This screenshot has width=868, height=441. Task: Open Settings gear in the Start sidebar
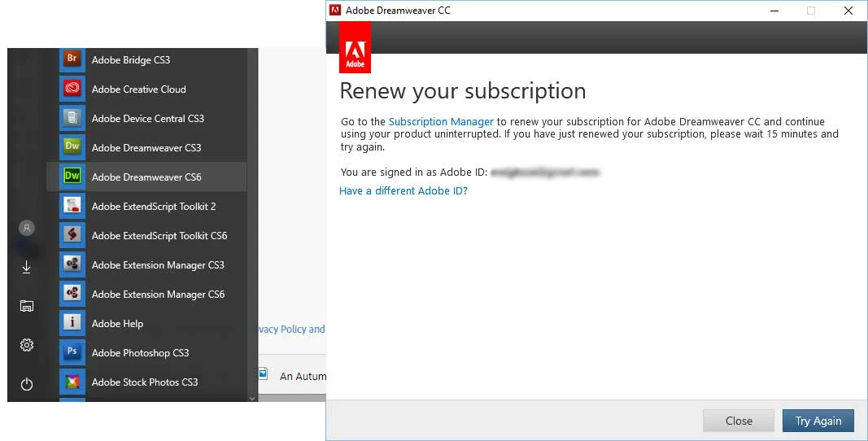tap(27, 345)
